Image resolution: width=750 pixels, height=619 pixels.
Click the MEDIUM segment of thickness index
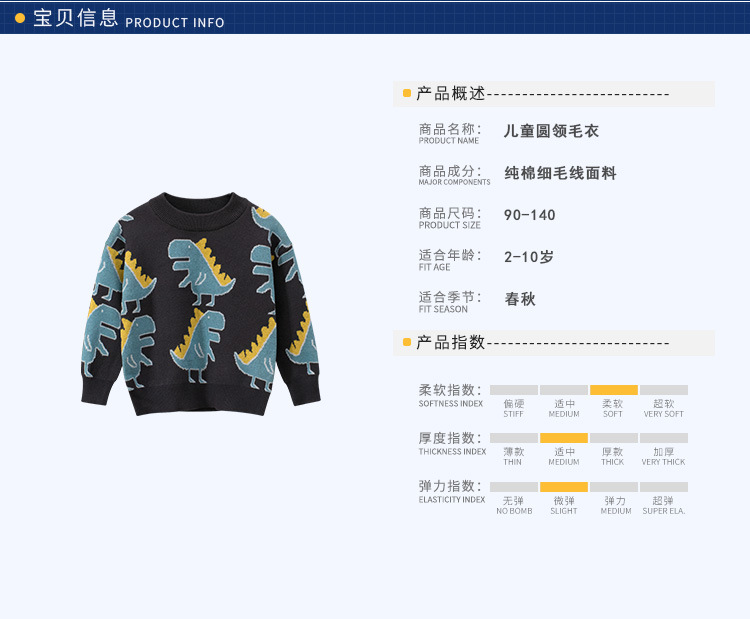click(564, 438)
